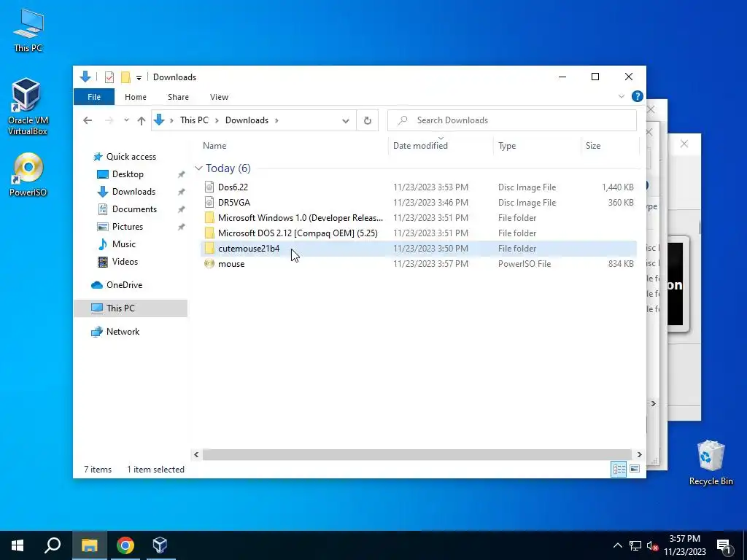Open File Explorer help icon
Image resolution: width=747 pixels, height=560 pixels.
click(x=637, y=96)
